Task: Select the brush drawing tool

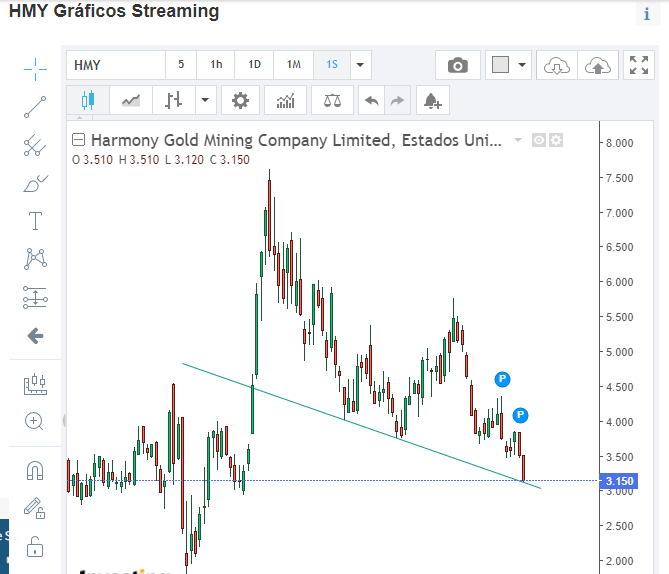Action: pos(35,184)
